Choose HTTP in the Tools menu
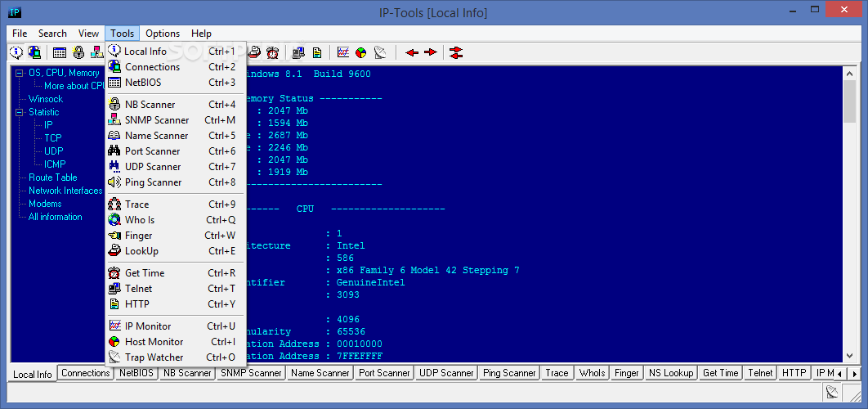Screen dimensions: 868x409 [176, 303]
